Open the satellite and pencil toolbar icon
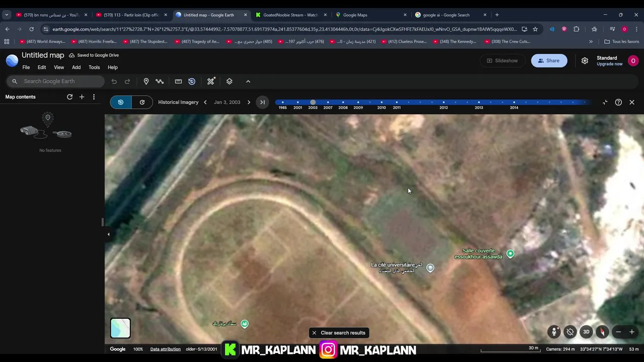 pos(211,81)
